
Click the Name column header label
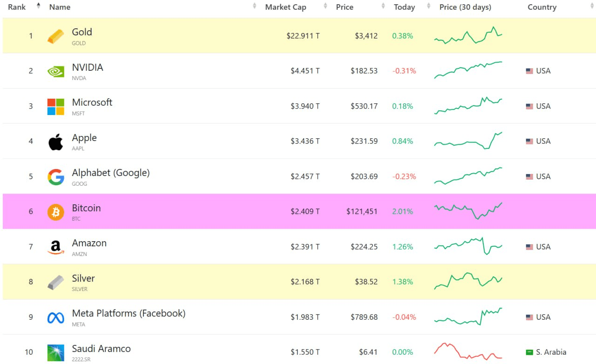(60, 7)
